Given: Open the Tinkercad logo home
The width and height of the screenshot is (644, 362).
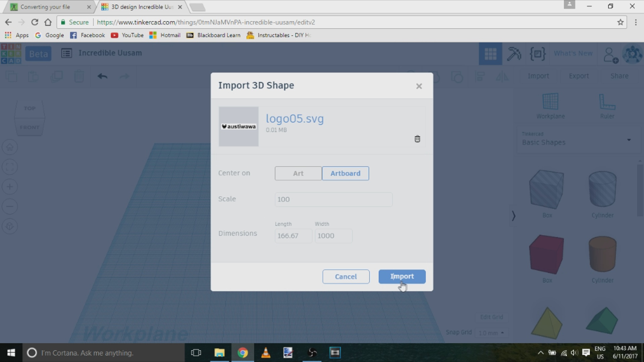Looking at the screenshot, I should [11, 54].
